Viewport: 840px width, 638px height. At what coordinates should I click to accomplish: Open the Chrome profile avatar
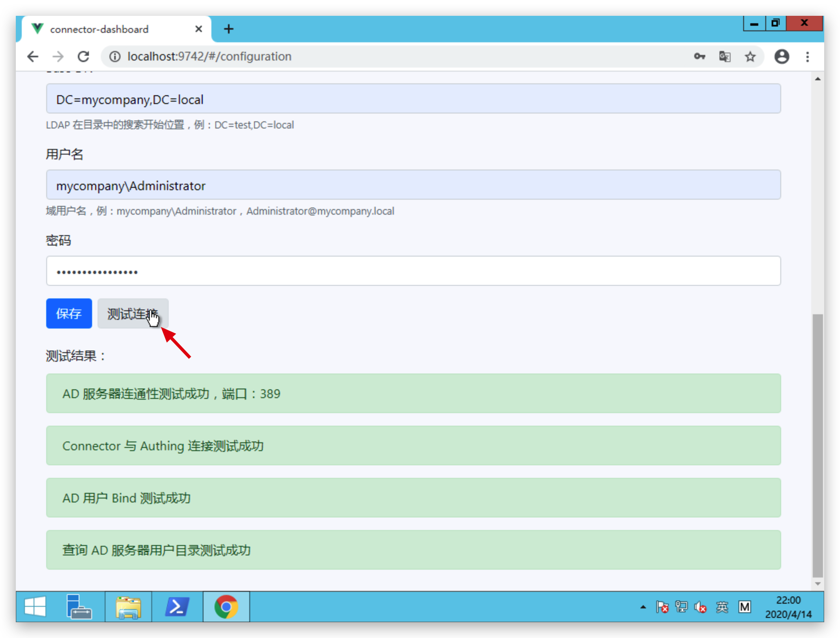click(x=781, y=57)
